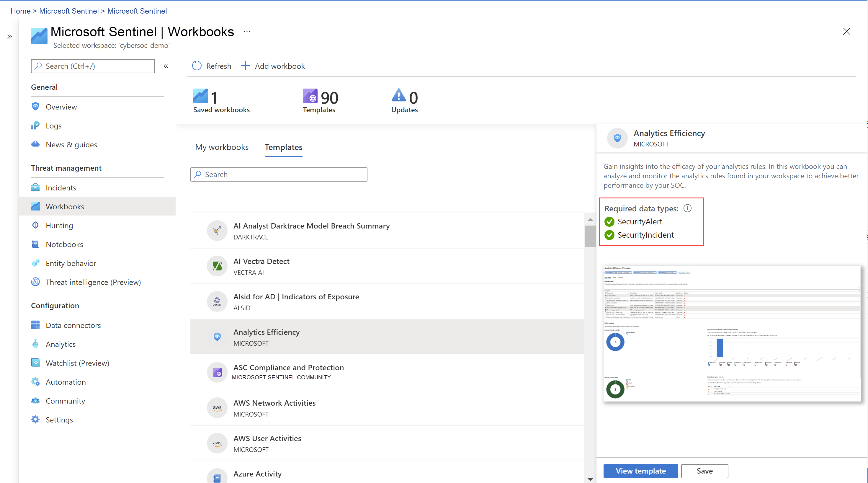Click the View template button
This screenshot has height=483, width=868.
640,471
